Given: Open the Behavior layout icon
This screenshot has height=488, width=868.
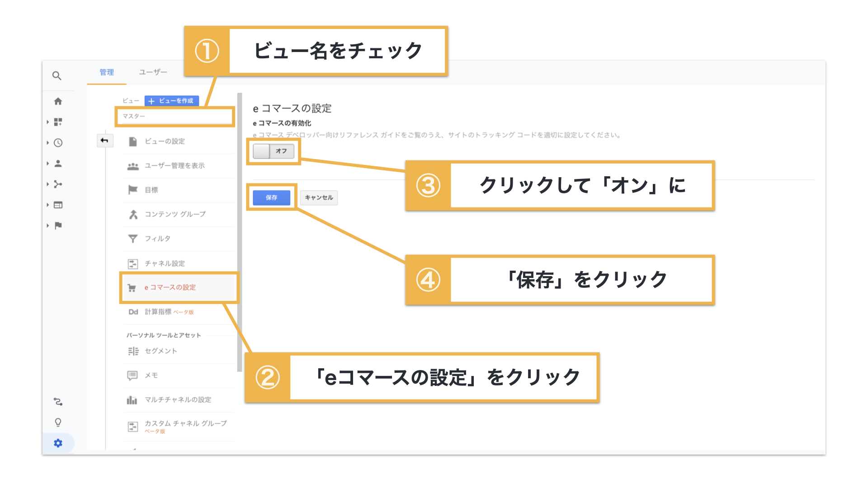Looking at the screenshot, I should tap(58, 205).
